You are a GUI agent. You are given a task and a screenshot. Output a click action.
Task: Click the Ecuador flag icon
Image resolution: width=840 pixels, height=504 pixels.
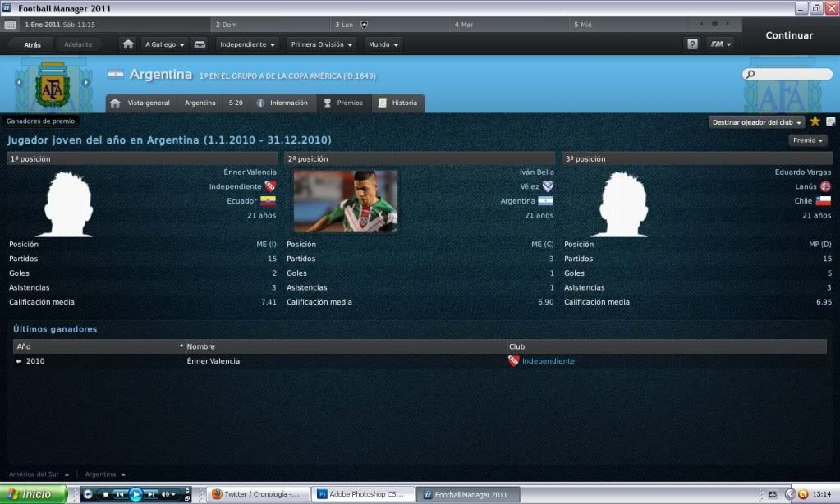pos(268,201)
